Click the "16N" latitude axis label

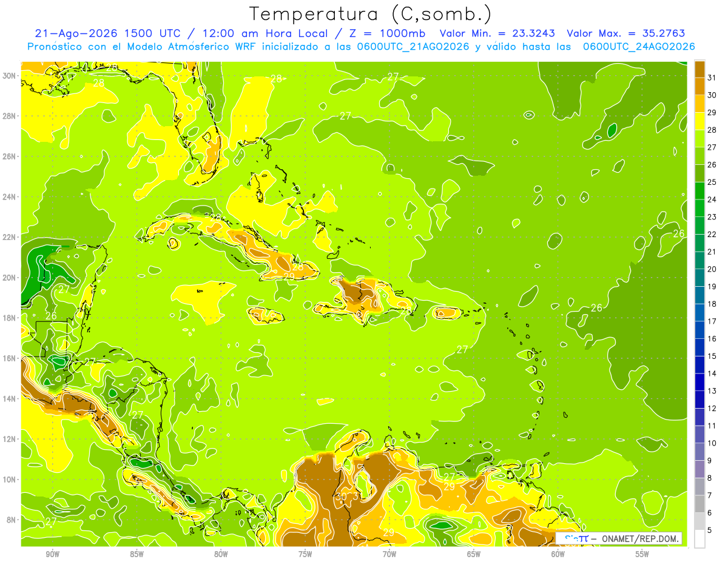(10, 358)
